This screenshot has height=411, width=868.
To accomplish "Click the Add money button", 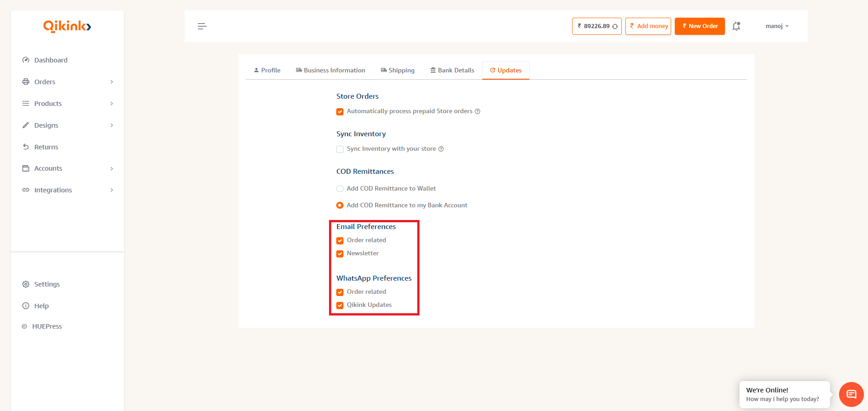I will click(x=648, y=26).
